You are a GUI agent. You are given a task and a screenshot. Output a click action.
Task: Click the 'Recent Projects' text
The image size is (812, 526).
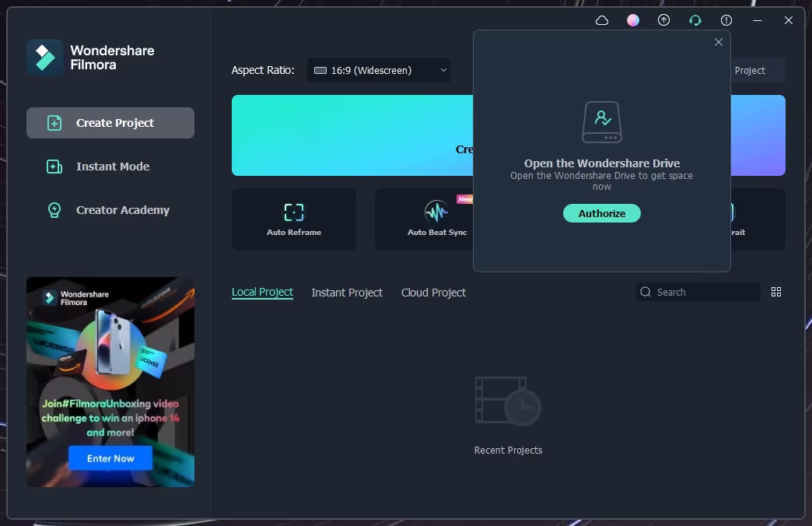pos(508,451)
